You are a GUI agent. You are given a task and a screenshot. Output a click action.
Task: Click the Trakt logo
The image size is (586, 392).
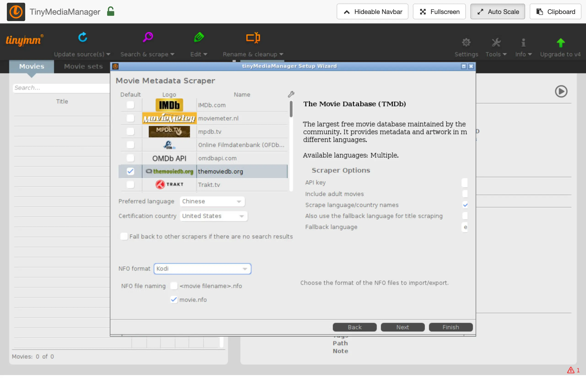[169, 185]
